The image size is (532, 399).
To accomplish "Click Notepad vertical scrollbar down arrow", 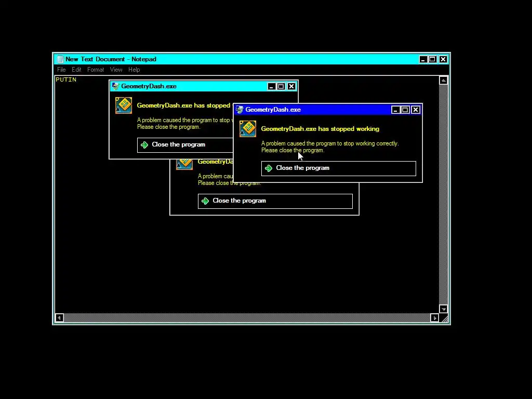I will click(x=444, y=309).
